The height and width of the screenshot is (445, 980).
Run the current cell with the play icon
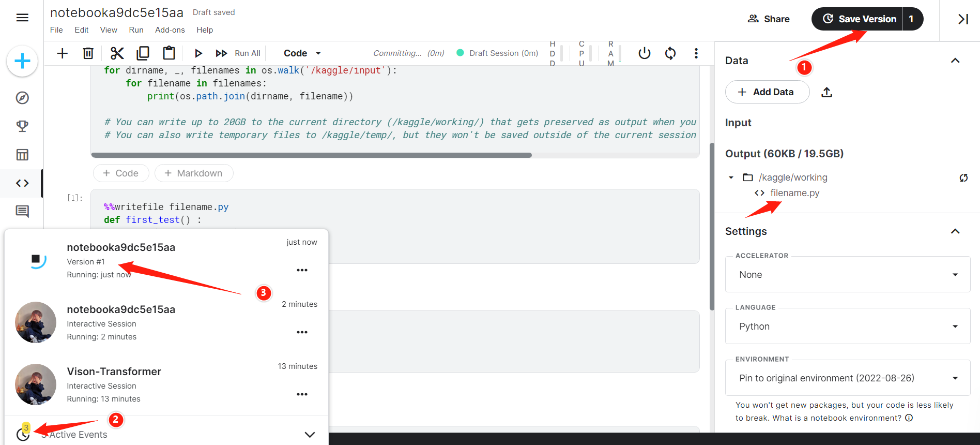pos(198,53)
